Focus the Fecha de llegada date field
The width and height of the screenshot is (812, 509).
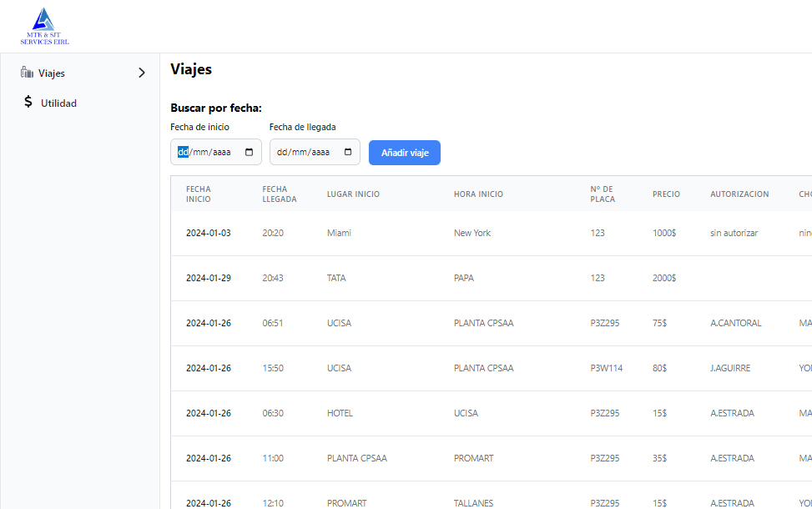pos(305,153)
